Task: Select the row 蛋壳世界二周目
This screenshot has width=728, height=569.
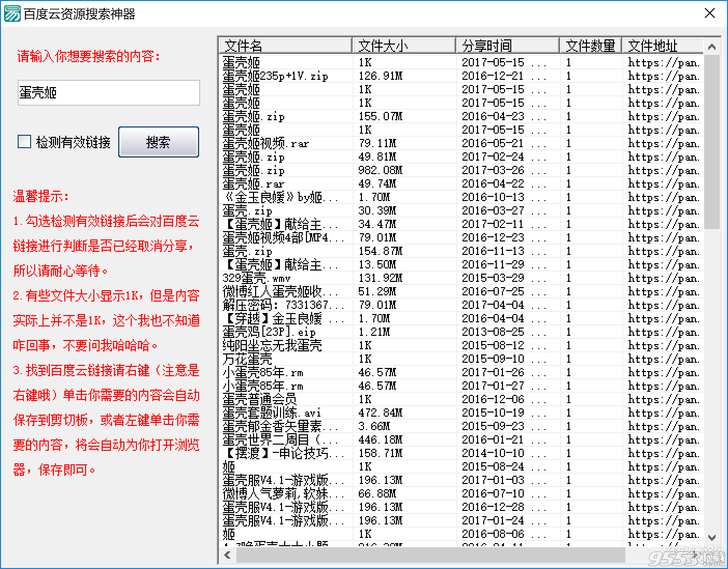Action: point(461,440)
